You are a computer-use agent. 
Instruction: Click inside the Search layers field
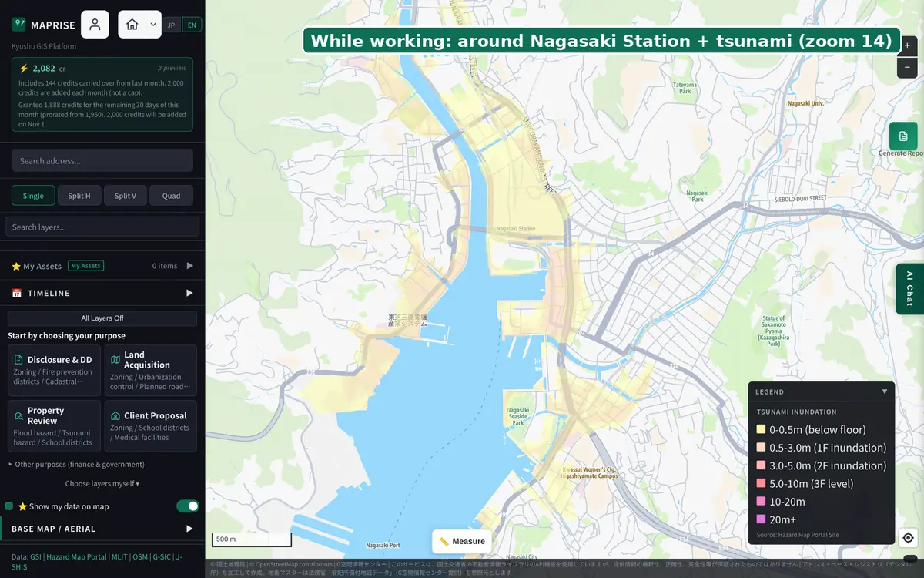[102, 227]
